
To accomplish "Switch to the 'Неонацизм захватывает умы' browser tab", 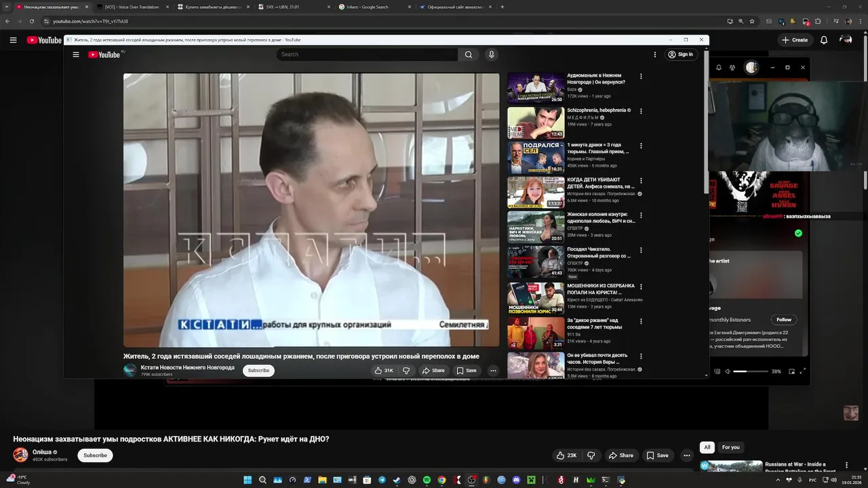I will [x=52, y=7].
